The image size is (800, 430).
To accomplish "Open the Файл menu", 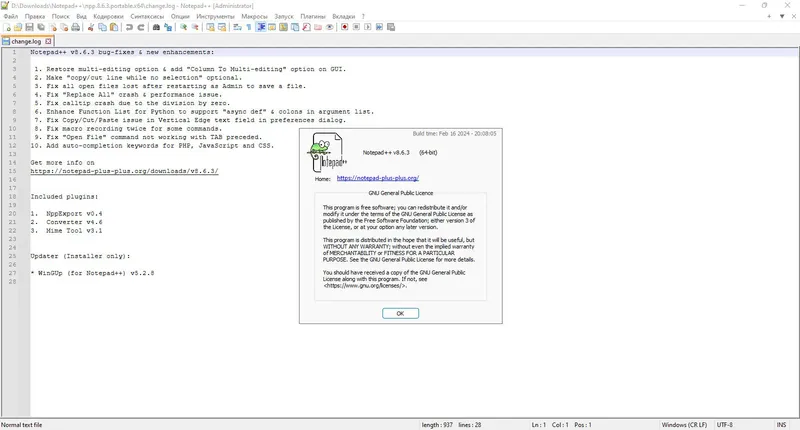I will (x=10, y=16).
